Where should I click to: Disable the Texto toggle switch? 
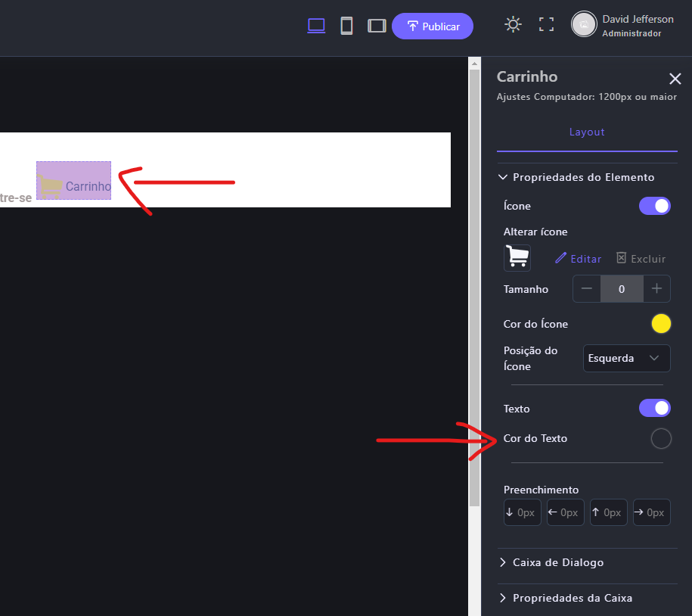click(x=655, y=409)
